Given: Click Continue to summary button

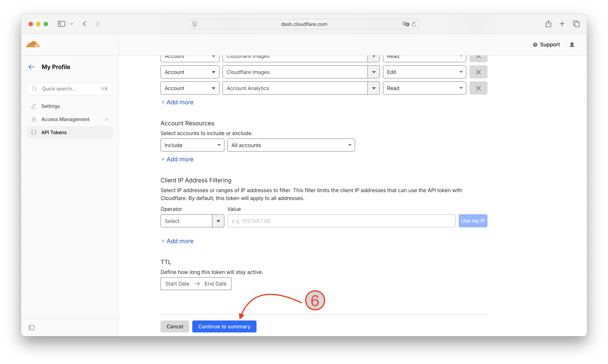Looking at the screenshot, I should (x=224, y=326).
